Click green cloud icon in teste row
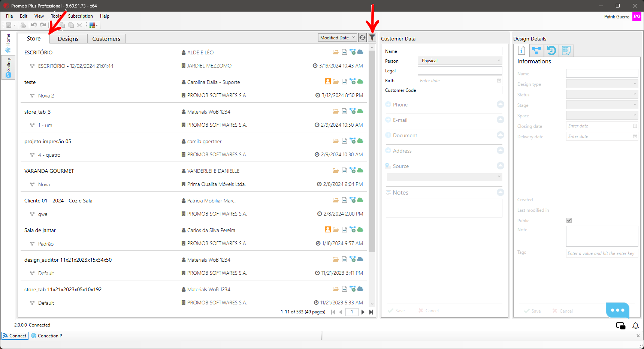The height and width of the screenshot is (349, 644). point(360,81)
